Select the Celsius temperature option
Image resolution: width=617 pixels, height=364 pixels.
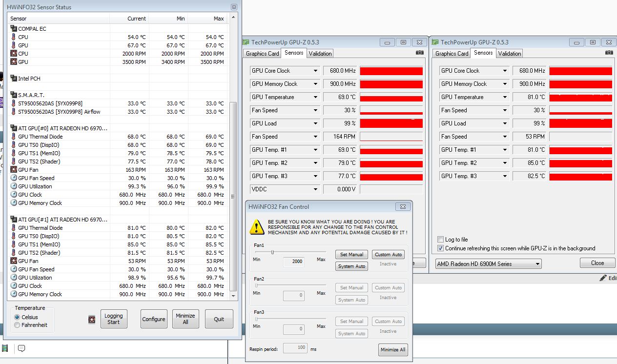[x=18, y=317]
